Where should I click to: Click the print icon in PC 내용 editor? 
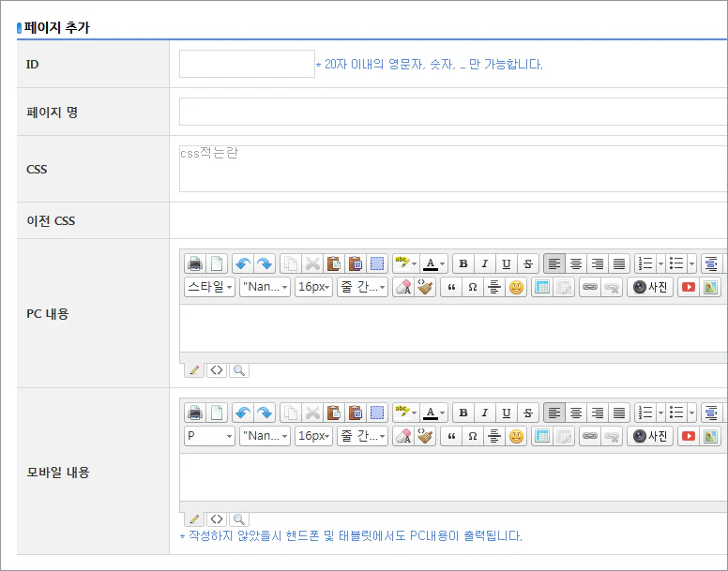coord(195,263)
